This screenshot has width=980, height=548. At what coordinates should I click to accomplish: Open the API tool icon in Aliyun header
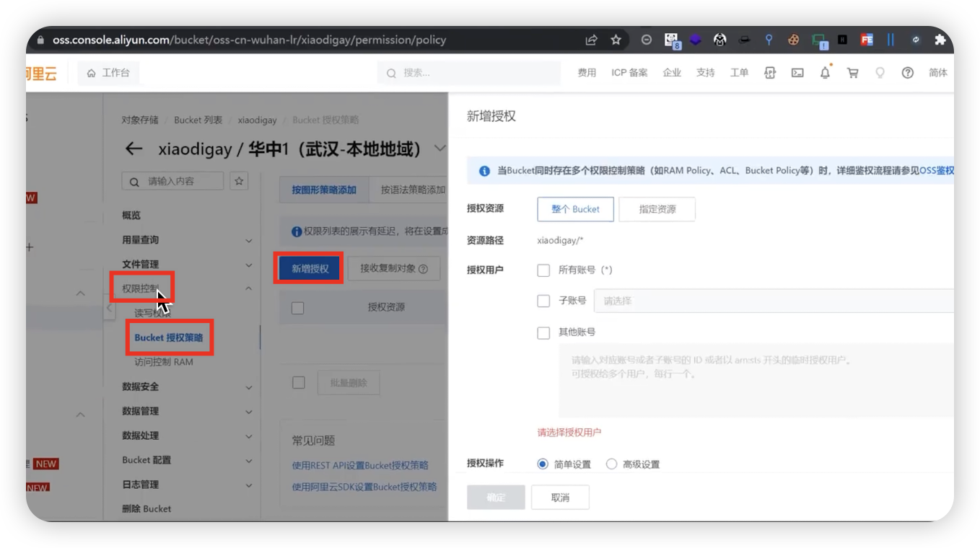(770, 73)
